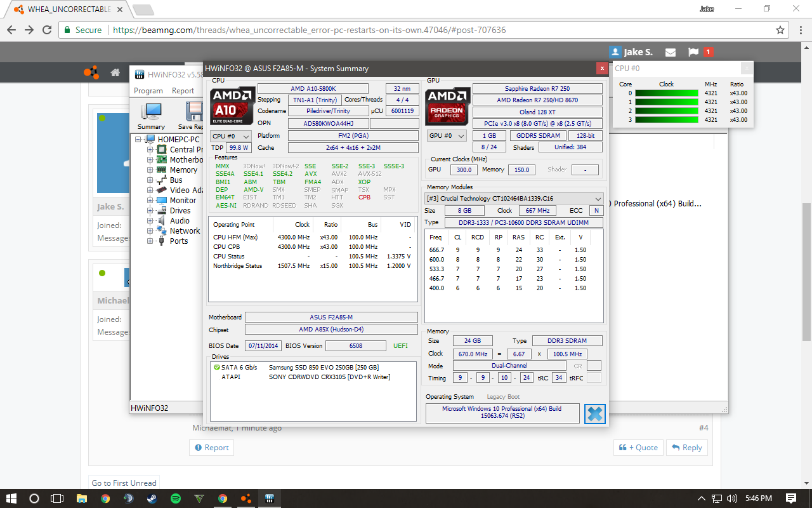The image size is (812, 508).
Task: Click the TDP 99.8 W value field
Action: coord(239,147)
